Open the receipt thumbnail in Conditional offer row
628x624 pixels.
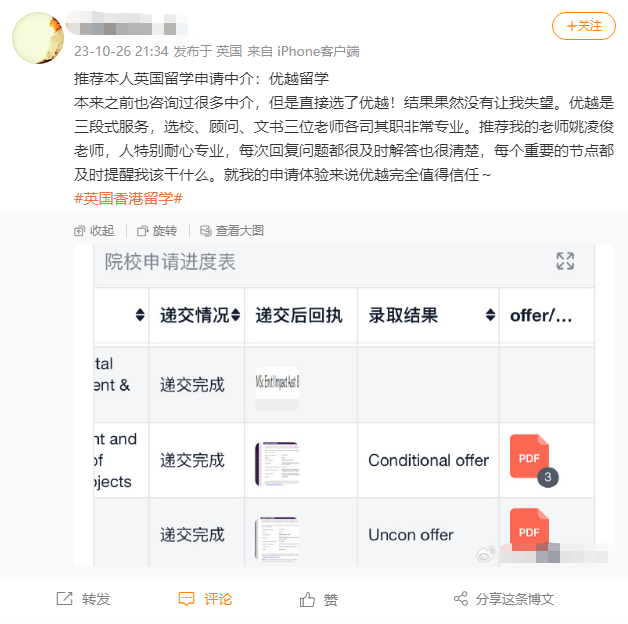click(277, 464)
